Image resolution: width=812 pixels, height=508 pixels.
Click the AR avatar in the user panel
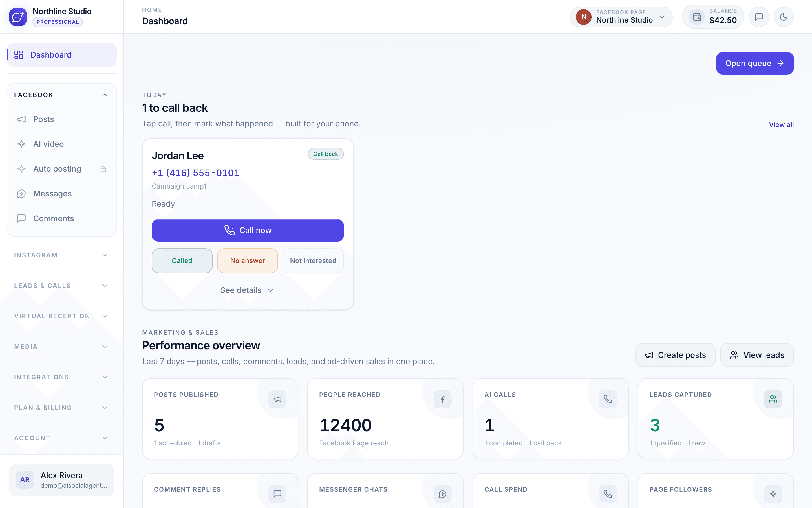(x=25, y=480)
